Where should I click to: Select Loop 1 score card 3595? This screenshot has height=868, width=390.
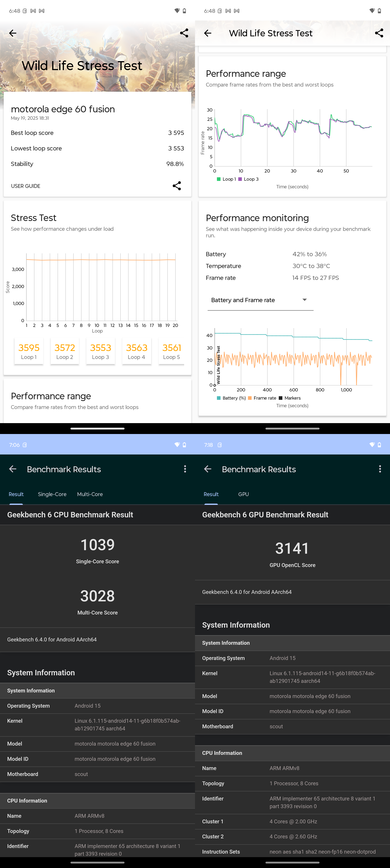(29, 351)
